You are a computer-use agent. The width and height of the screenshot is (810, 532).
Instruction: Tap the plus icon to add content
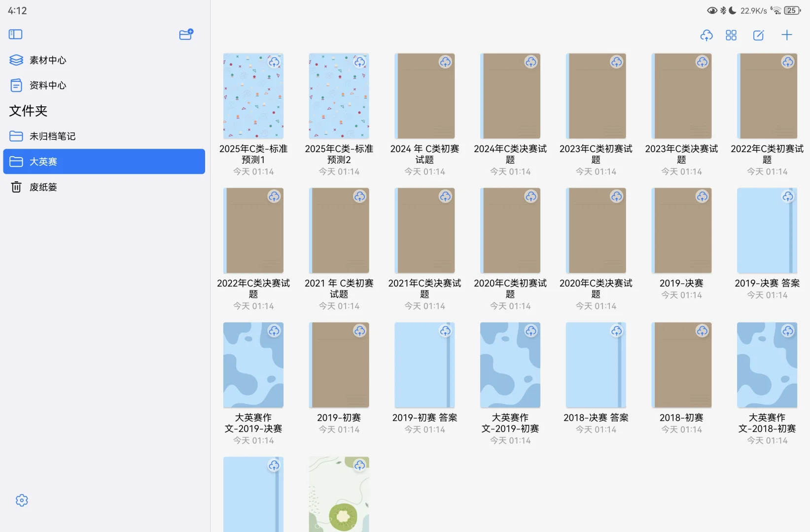coord(787,35)
